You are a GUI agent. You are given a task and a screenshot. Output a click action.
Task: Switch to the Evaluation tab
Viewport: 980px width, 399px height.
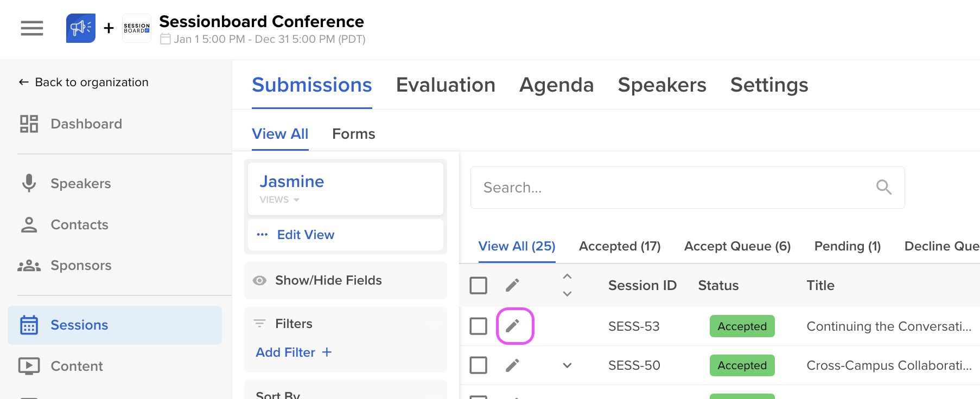tap(446, 85)
